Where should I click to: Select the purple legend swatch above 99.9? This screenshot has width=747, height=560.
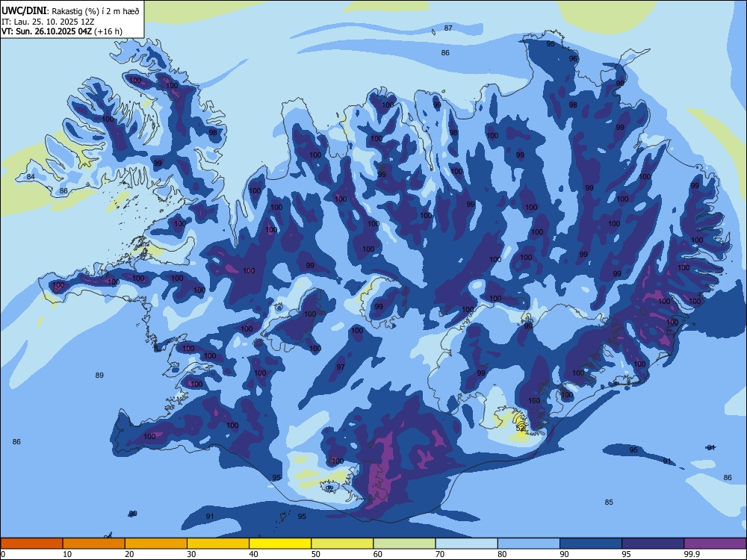coord(715,544)
